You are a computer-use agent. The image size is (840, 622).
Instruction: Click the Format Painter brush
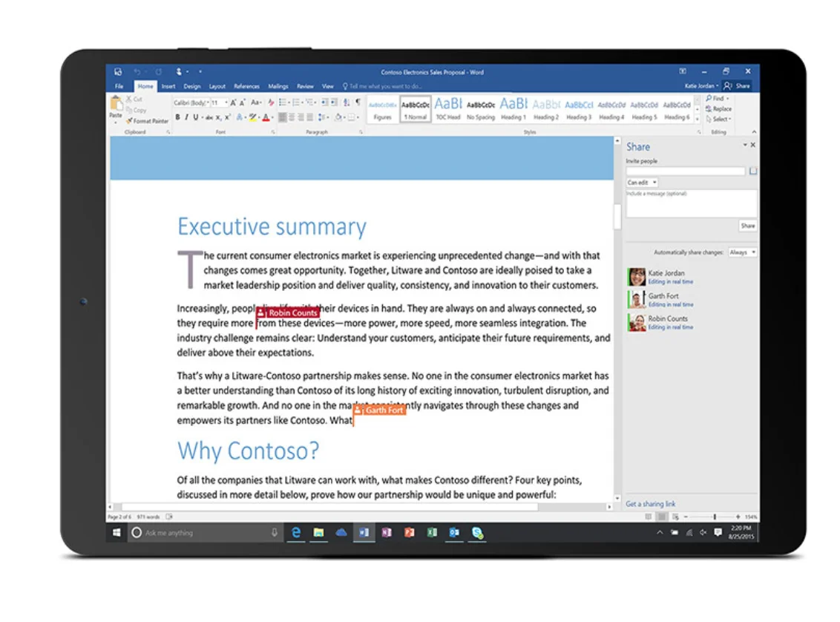[148, 121]
